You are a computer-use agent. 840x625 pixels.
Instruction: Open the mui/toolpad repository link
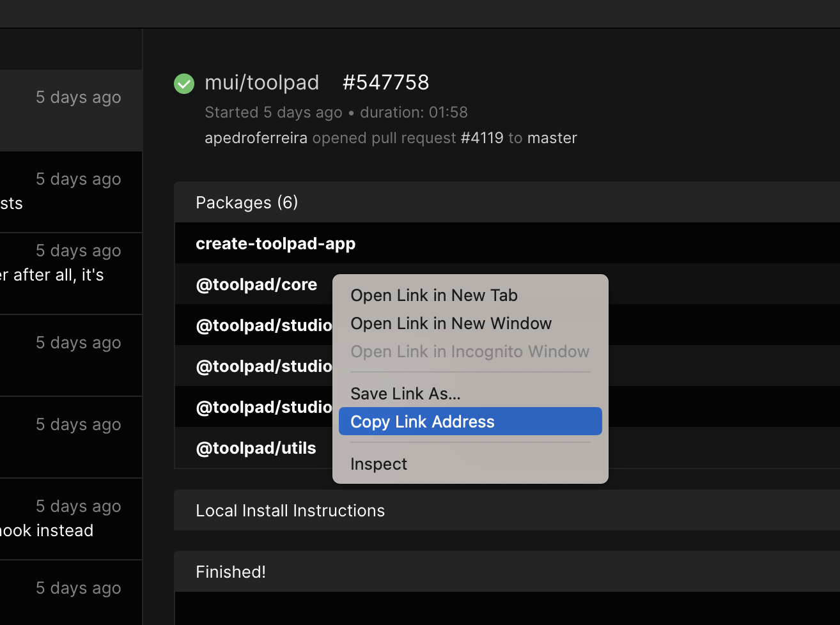click(x=261, y=82)
